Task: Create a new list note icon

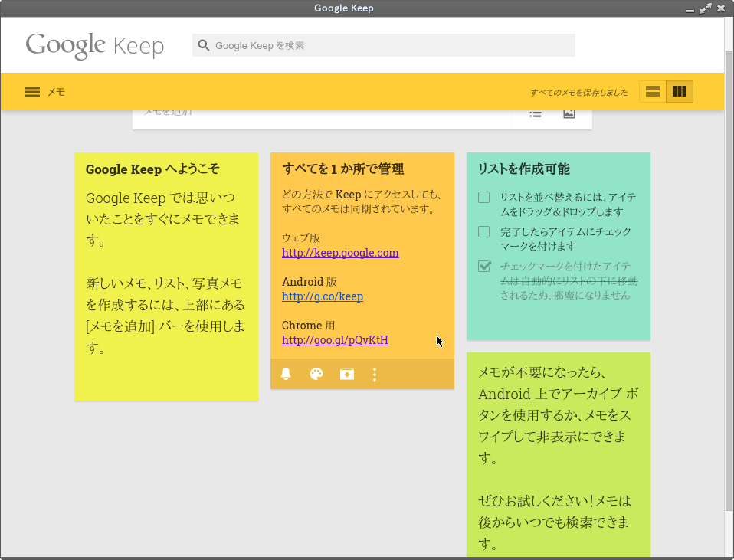Action: click(536, 114)
